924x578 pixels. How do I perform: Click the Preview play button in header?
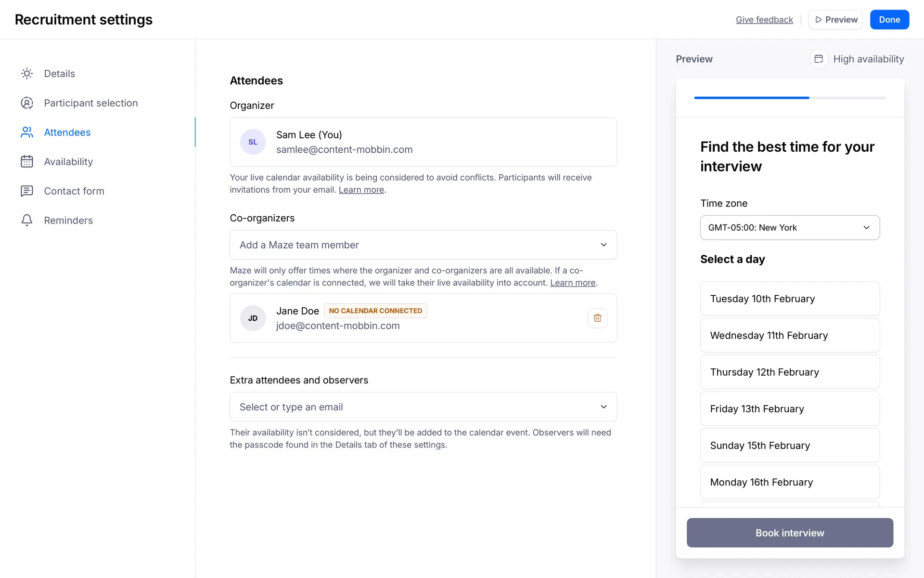(x=836, y=20)
